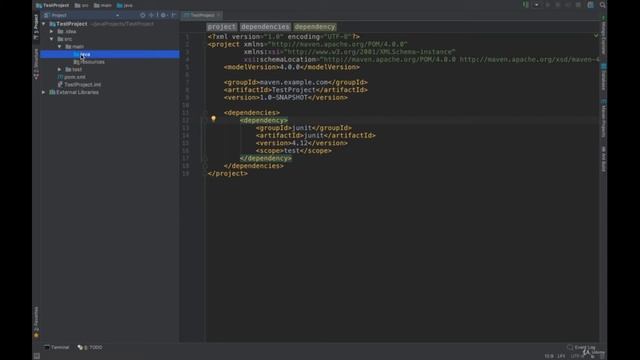Collapse the main folder arrow

tap(60, 47)
